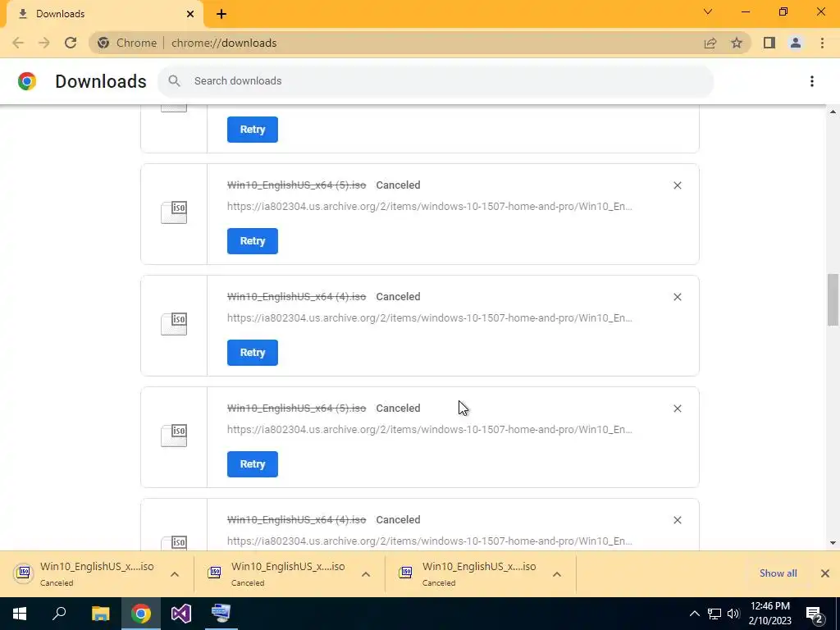The image size is (840, 630).
Task: Expand options chevron for middle shelf download
Action: click(x=366, y=574)
